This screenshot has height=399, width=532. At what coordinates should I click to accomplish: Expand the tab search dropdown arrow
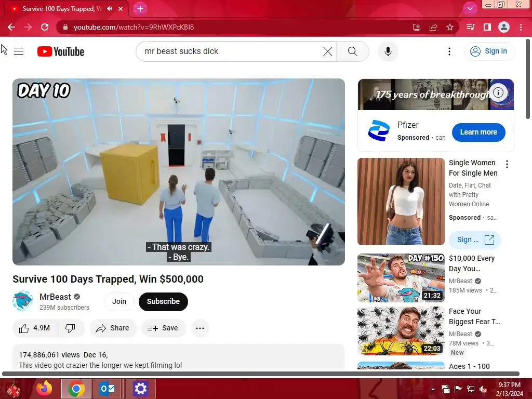click(x=470, y=9)
